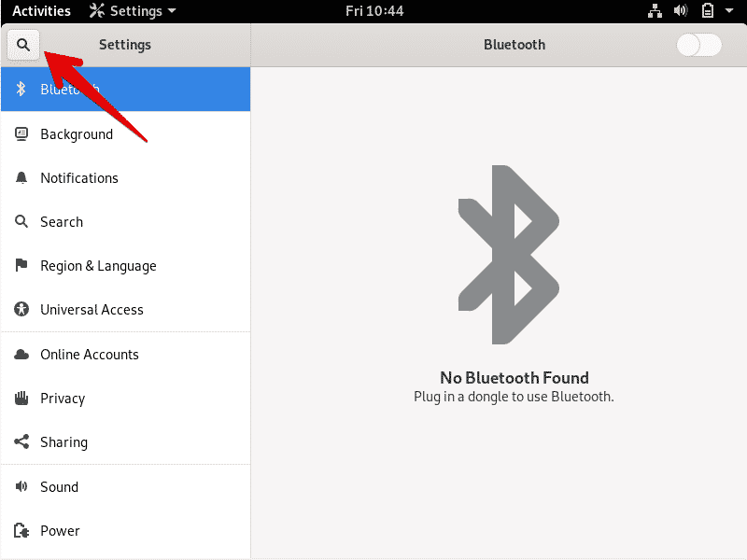Viewport: 747px width, 560px height.
Task: Click the Activities button
Action: pos(41,11)
